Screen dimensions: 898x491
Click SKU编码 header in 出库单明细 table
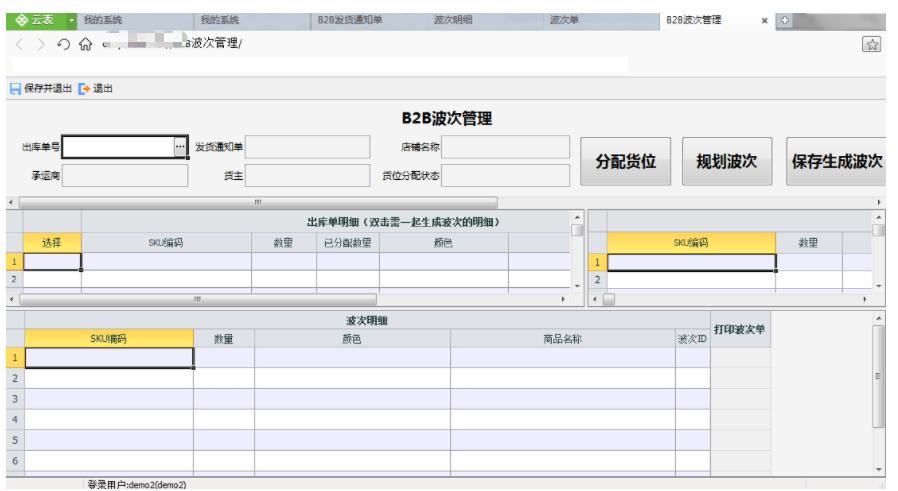click(x=166, y=242)
